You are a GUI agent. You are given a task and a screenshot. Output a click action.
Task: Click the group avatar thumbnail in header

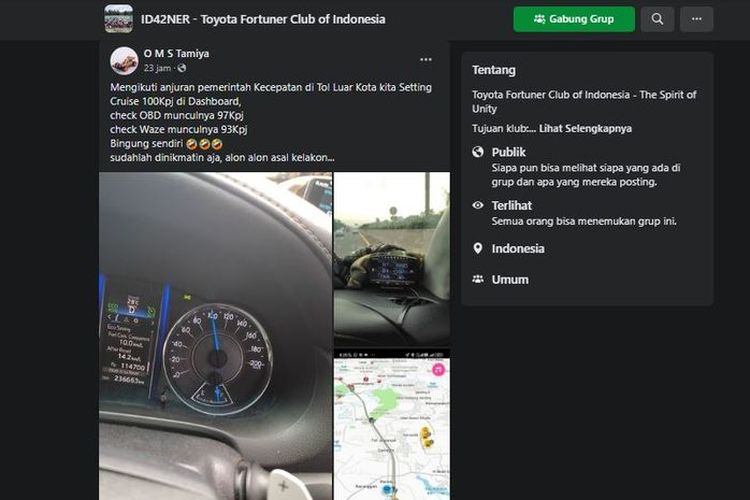click(x=119, y=19)
